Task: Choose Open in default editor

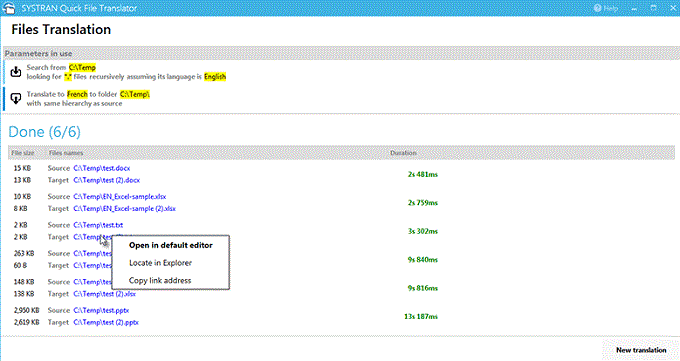Action: point(171,245)
